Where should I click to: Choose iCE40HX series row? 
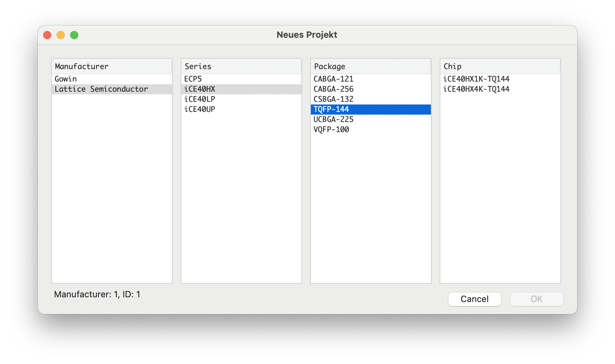(241, 89)
